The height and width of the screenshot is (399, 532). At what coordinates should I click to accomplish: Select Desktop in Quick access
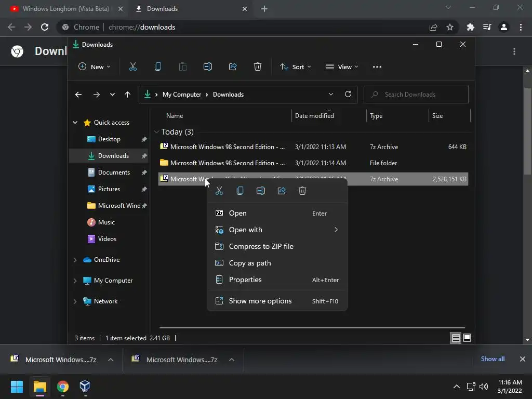tap(109, 139)
